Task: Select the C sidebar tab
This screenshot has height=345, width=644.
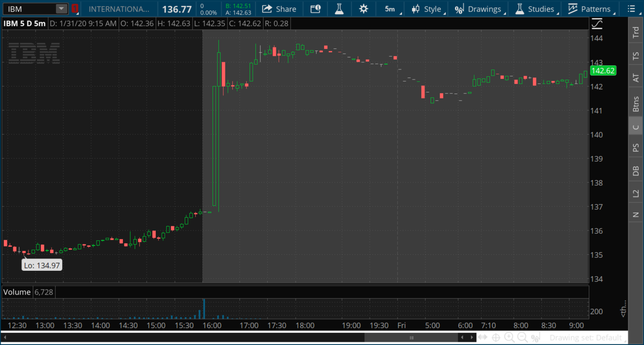Action: click(636, 127)
